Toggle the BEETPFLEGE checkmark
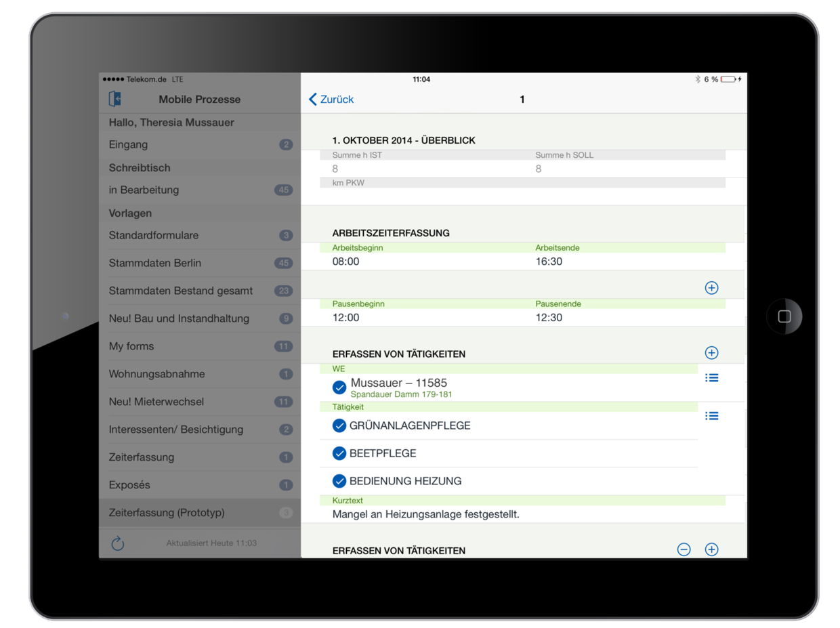840x628 pixels. [x=339, y=453]
